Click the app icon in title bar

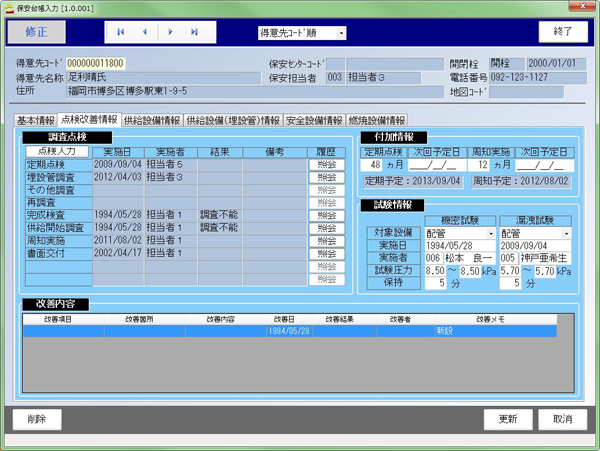click(x=9, y=7)
